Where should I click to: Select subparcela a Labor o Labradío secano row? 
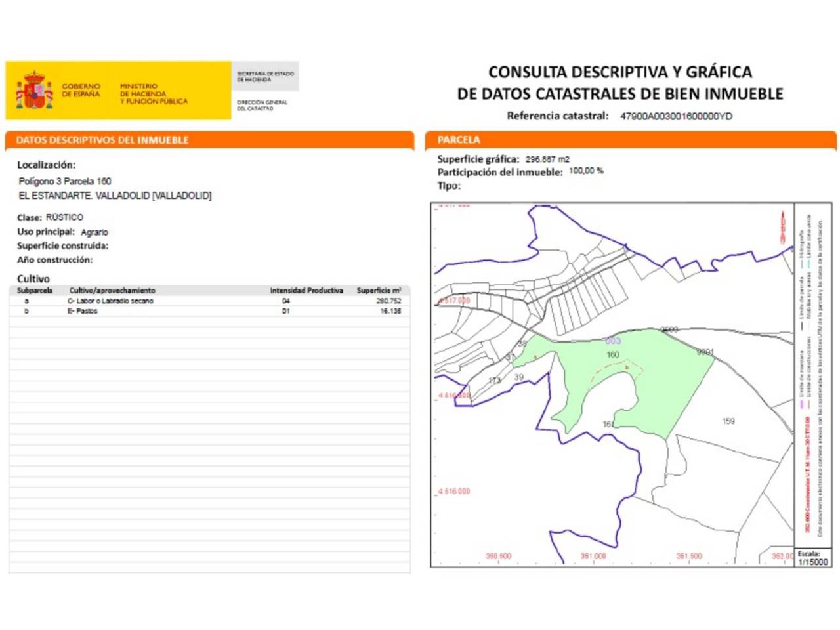click(x=209, y=301)
